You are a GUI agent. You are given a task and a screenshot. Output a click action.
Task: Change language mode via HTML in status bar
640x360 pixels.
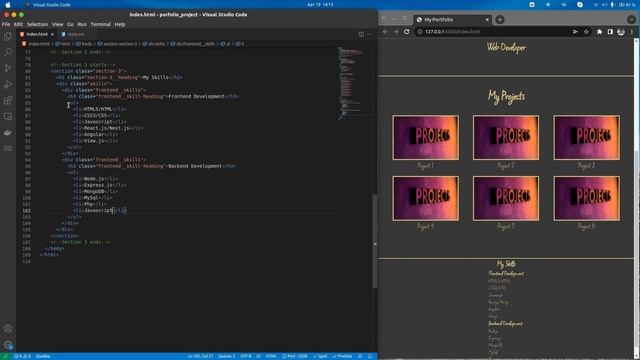[271, 356]
